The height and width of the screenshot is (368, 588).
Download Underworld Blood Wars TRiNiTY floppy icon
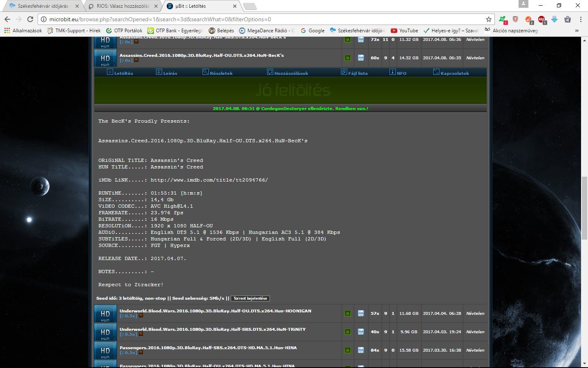(361, 332)
